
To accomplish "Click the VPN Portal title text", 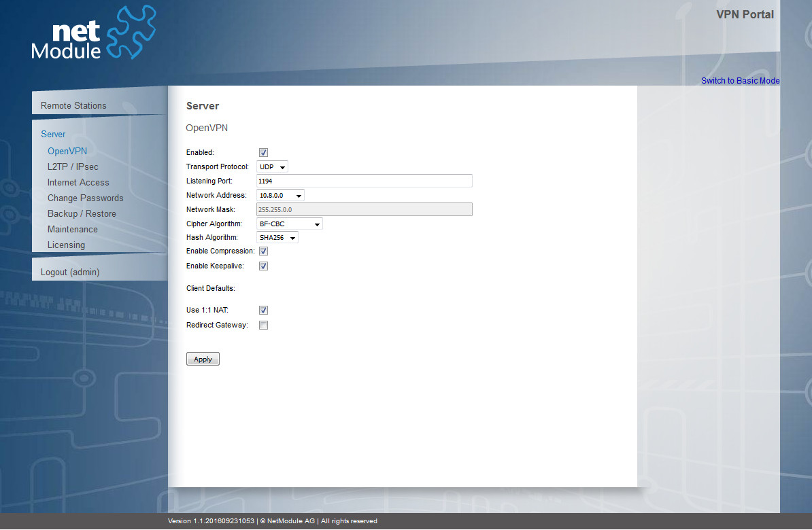I will click(745, 14).
